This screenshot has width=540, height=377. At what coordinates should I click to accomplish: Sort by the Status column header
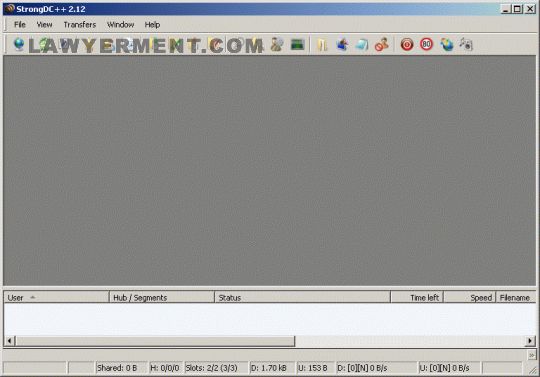[302, 297]
